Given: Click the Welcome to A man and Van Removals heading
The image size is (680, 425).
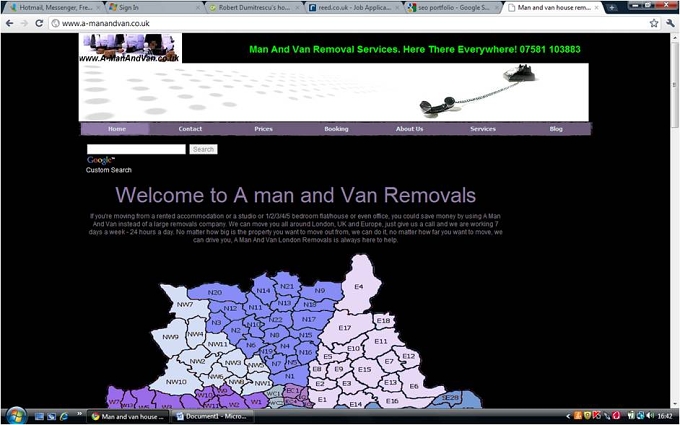Looking at the screenshot, I should coord(295,195).
